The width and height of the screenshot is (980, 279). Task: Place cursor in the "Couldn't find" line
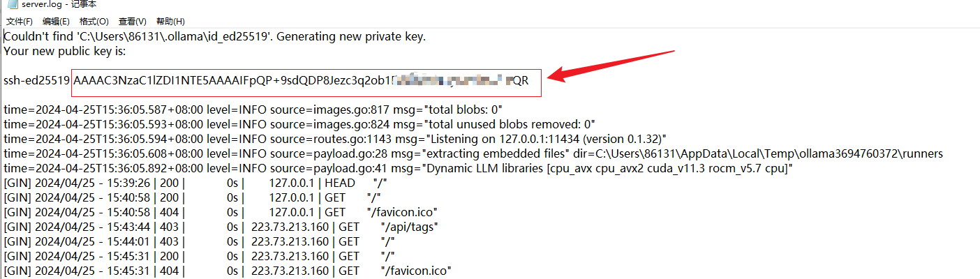(x=214, y=37)
